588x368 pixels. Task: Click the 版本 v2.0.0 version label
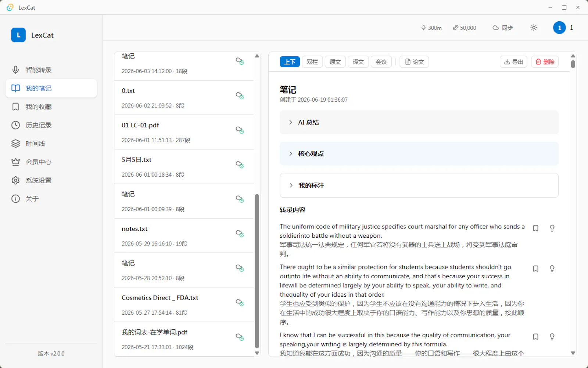coord(51,354)
